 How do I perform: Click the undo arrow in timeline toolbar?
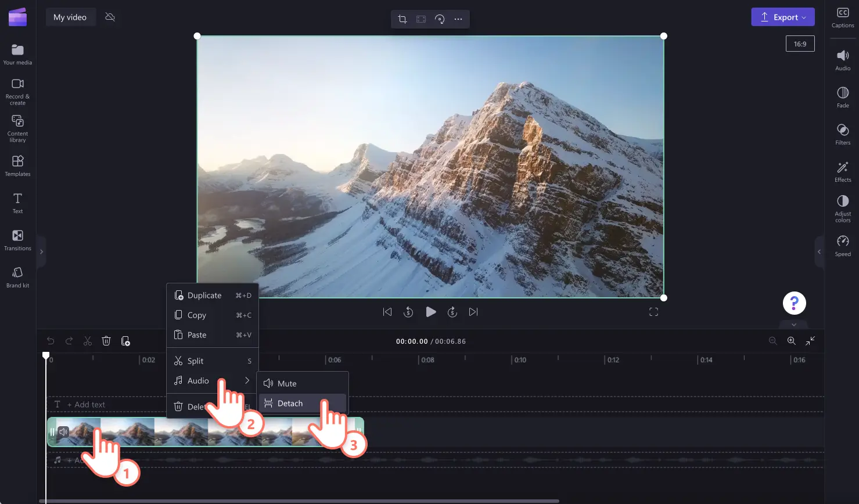pos(51,341)
